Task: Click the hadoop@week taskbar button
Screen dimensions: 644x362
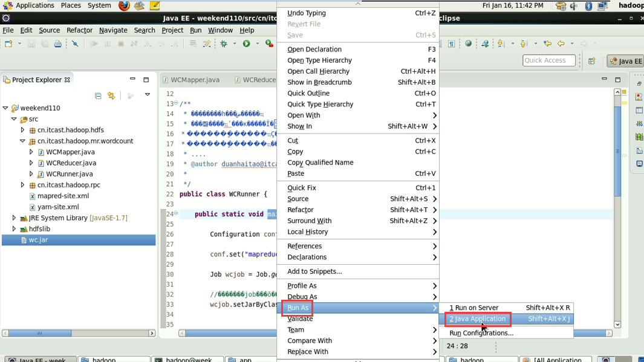Action: [x=189, y=360]
